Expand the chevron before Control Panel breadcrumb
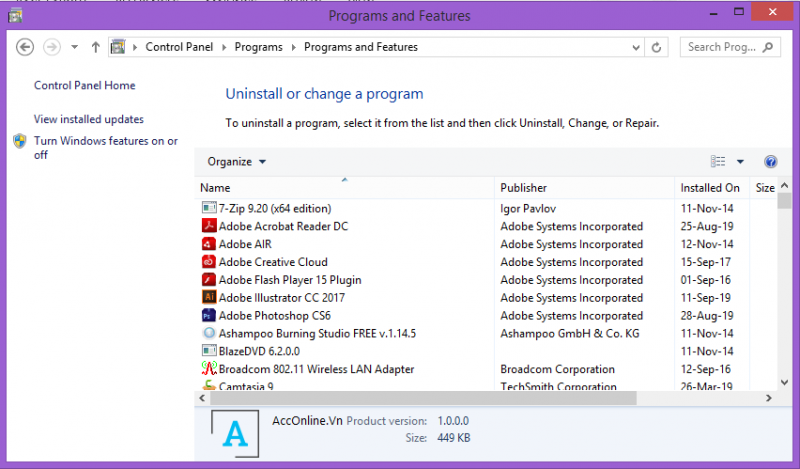Image resolution: width=800 pixels, height=469 pixels. [135, 47]
